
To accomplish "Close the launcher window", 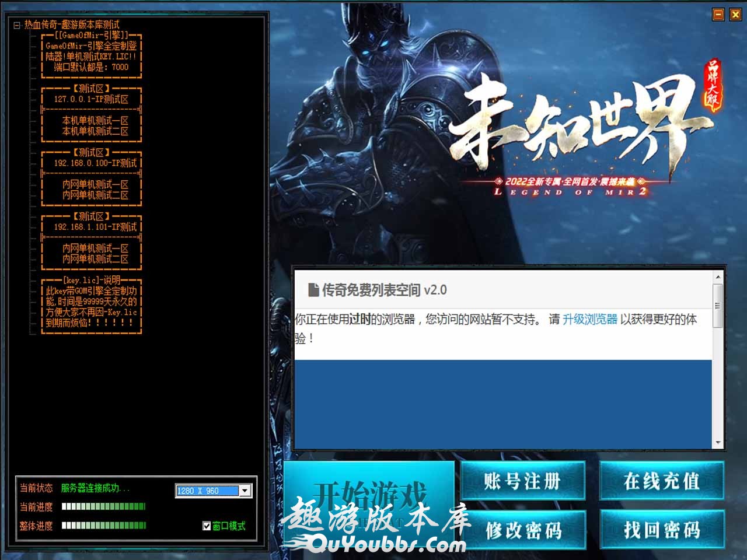I will tap(735, 14).
